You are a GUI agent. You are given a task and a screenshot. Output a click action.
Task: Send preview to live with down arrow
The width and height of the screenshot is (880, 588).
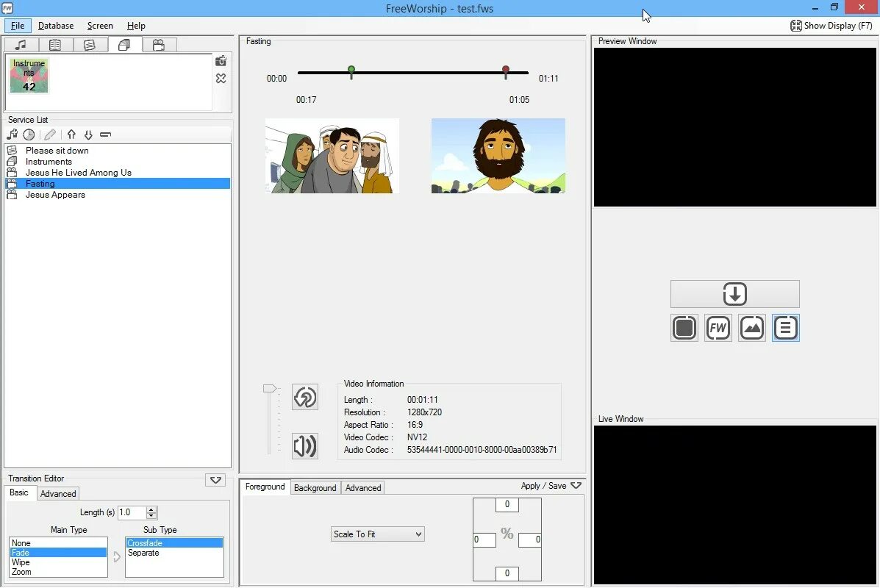[x=734, y=294]
